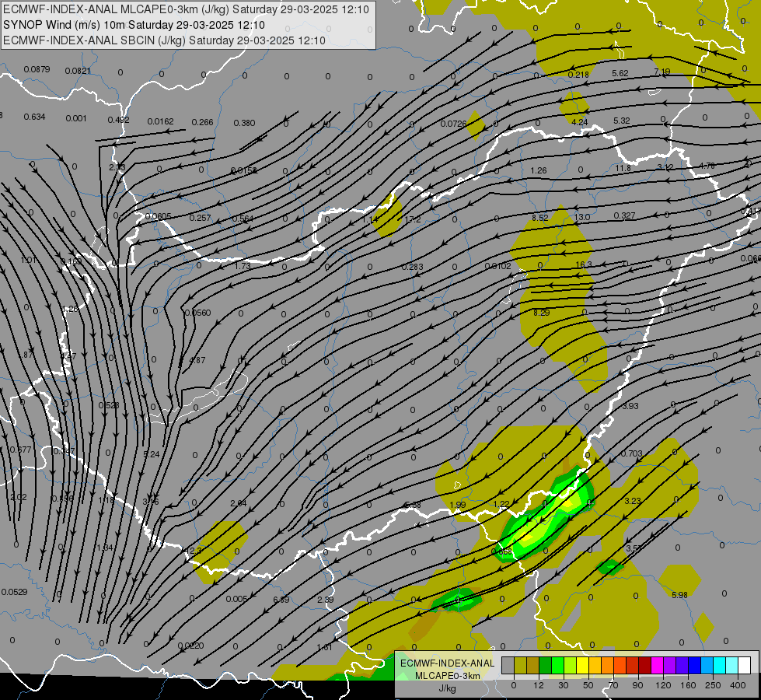This screenshot has width=761, height=700.
Task: Click the map value 8.29
Action: coord(542,313)
